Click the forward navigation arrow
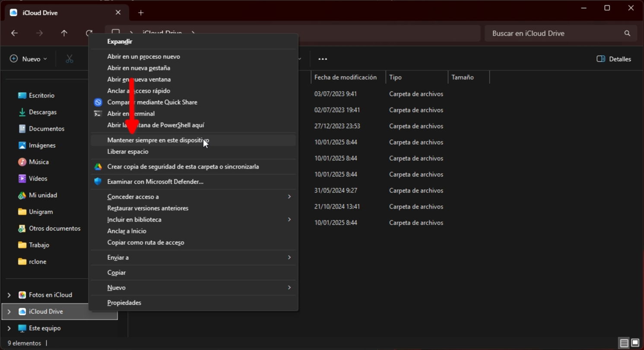 [x=39, y=33]
